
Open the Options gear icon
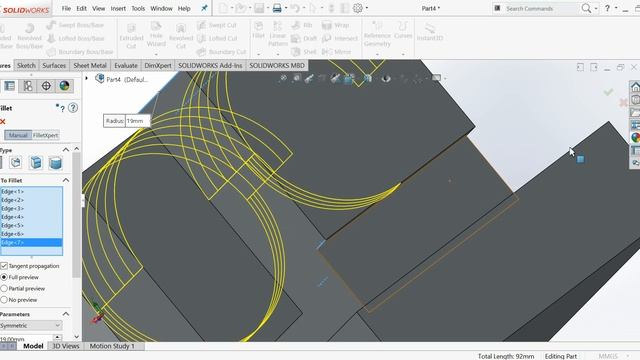[358, 8]
